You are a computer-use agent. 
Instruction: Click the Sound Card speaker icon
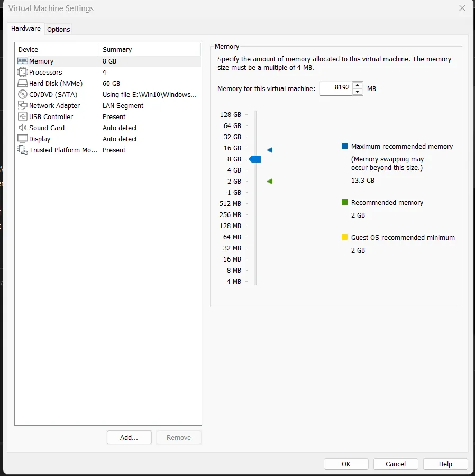point(22,128)
